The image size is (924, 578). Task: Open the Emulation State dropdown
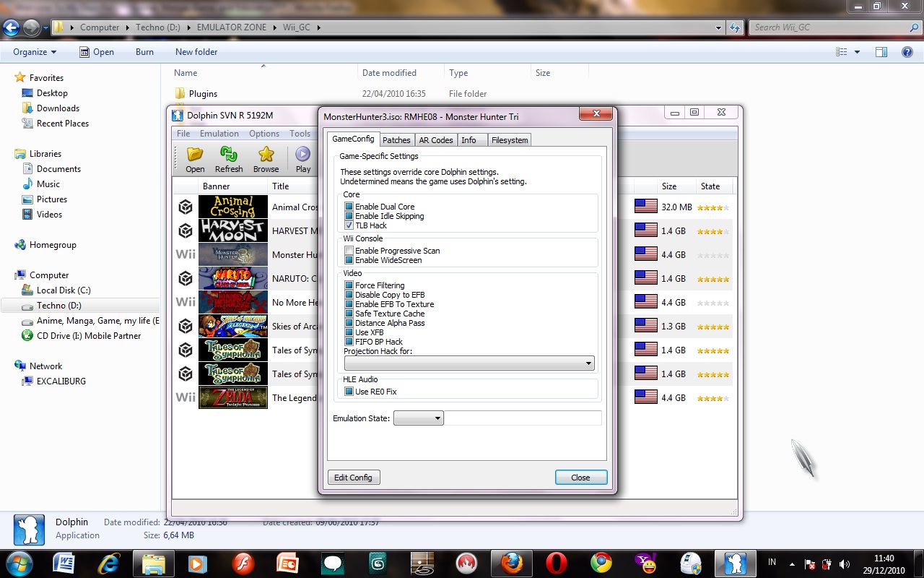418,418
